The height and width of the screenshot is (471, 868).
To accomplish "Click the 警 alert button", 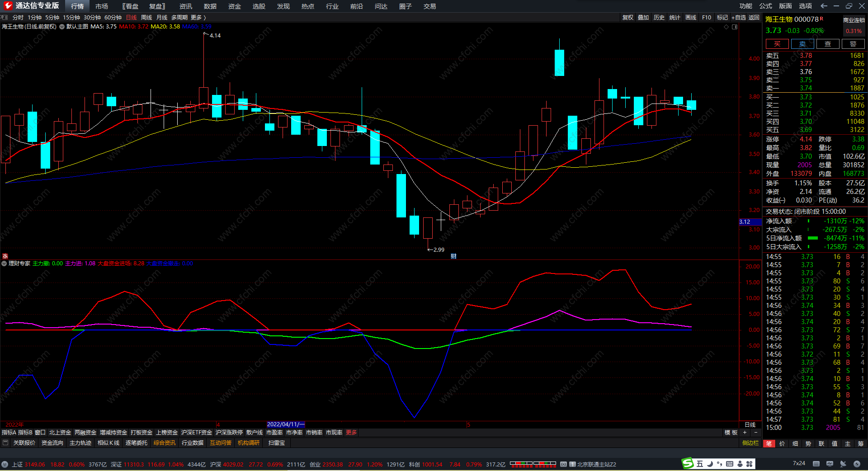I will (x=853, y=44).
